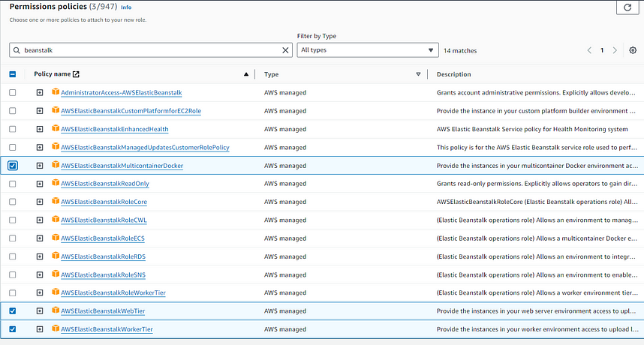Click the Description column header

coord(454,74)
